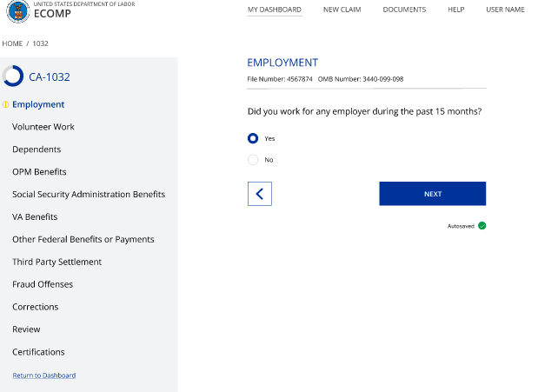Click the CA-1032 circular progress indicator
The height and width of the screenshot is (392, 538).
(13, 76)
